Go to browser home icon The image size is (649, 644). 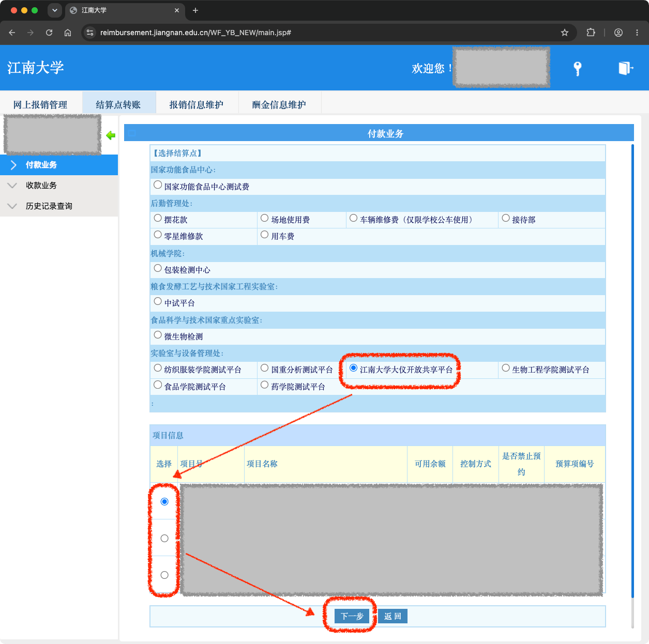tap(68, 33)
